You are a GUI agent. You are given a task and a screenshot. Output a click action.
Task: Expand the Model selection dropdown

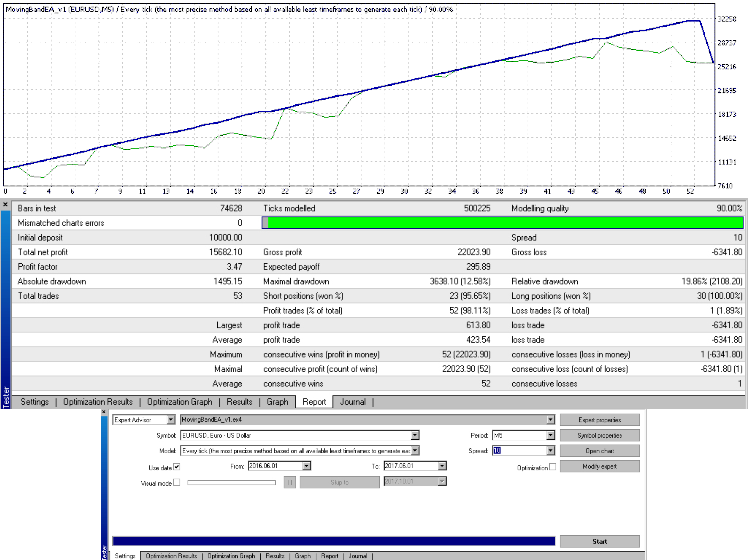(415, 451)
